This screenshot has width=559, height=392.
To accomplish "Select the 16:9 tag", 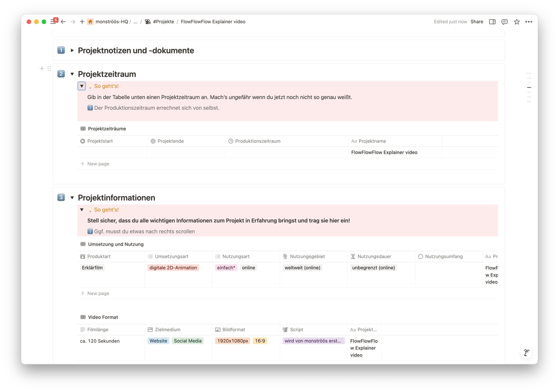I will pos(260,341).
